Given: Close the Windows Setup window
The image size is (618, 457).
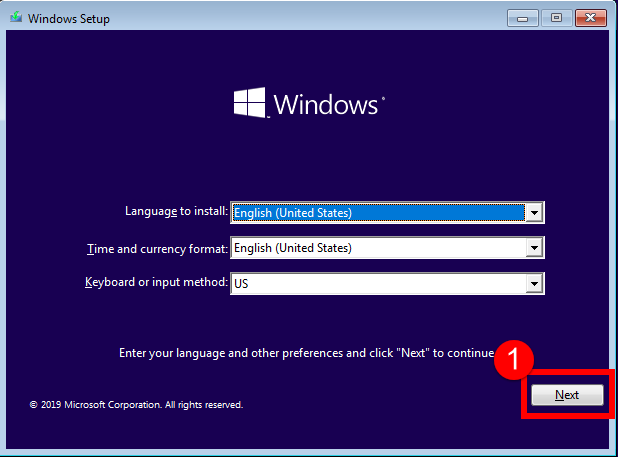Looking at the screenshot, I should 590,18.
